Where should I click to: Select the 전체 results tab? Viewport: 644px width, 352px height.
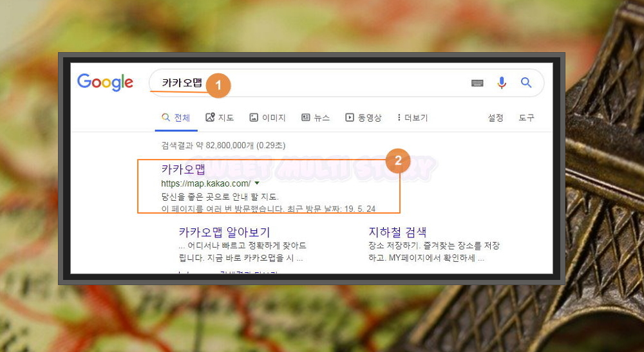[176, 118]
